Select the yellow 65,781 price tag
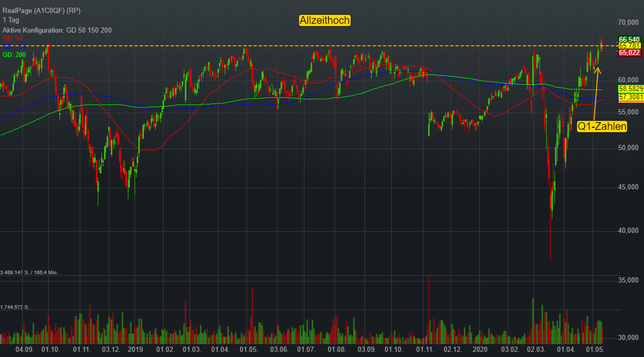 pos(630,46)
